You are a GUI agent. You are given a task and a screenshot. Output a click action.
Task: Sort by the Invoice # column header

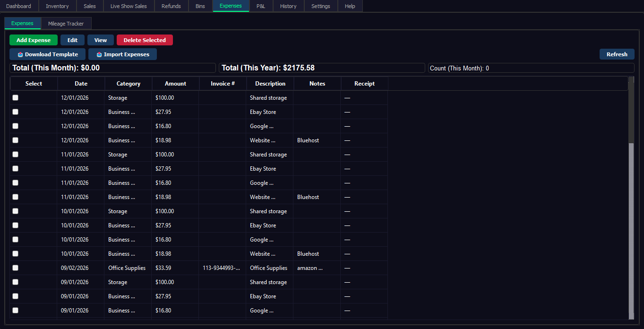point(223,84)
